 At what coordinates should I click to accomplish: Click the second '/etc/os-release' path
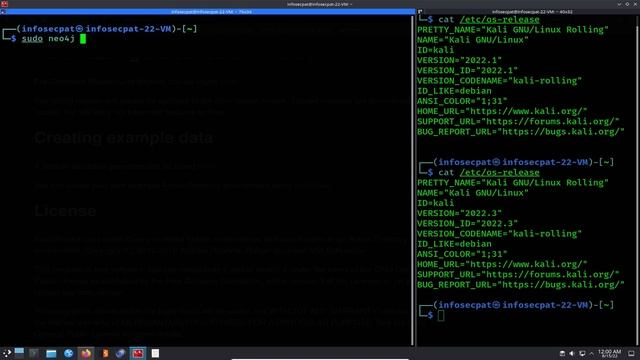[500, 173]
